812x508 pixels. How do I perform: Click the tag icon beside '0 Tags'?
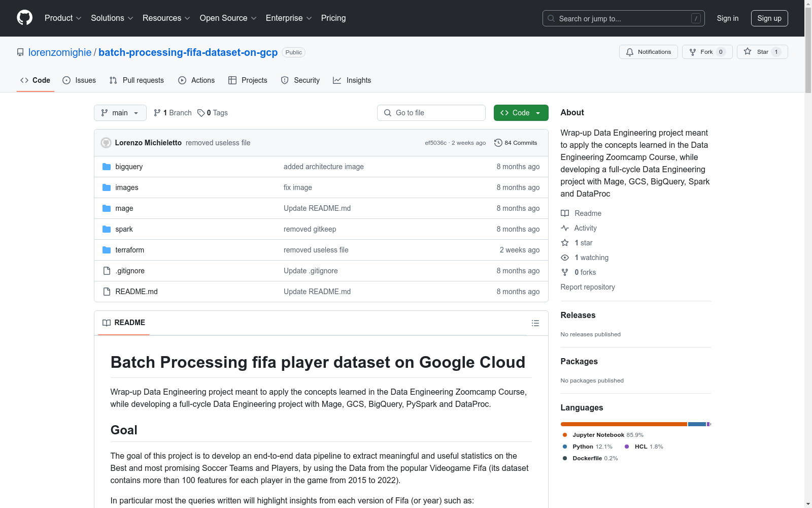pos(201,113)
